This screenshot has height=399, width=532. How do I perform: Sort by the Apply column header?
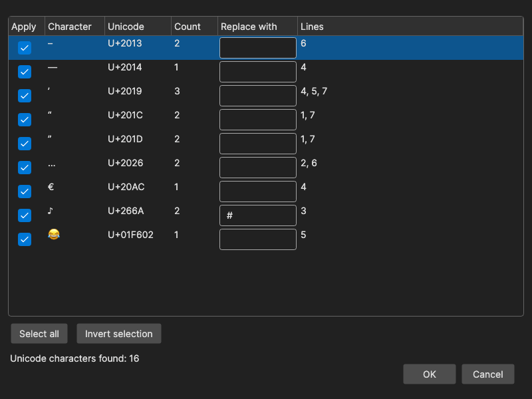[27, 27]
